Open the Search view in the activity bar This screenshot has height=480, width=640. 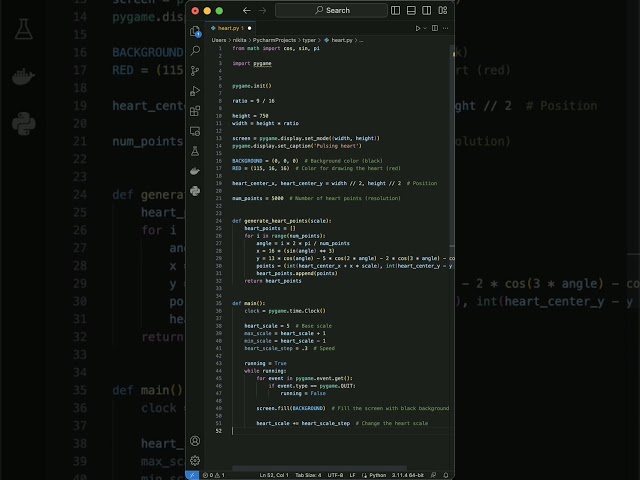click(195, 51)
